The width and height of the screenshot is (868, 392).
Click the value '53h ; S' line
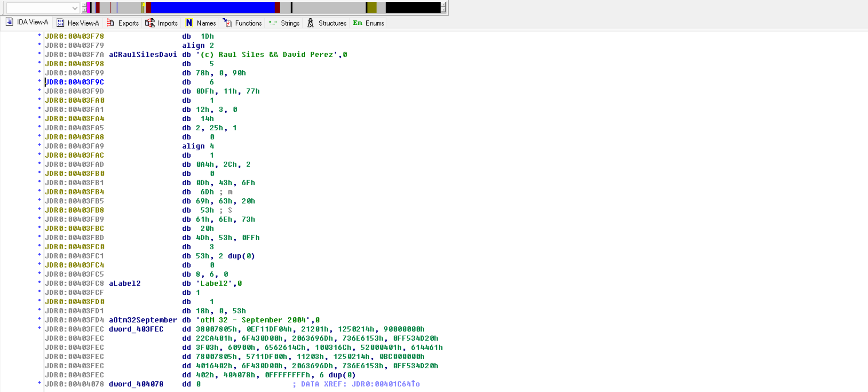[x=207, y=210]
